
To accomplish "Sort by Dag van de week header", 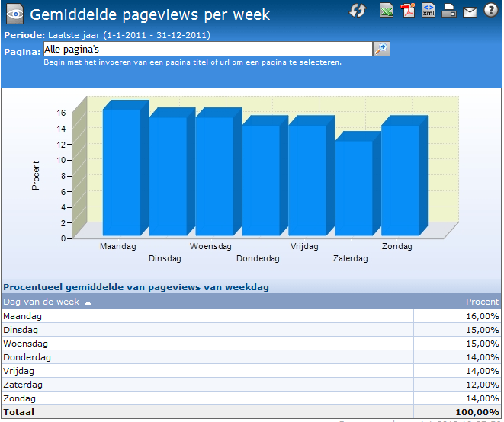I will 41,302.
